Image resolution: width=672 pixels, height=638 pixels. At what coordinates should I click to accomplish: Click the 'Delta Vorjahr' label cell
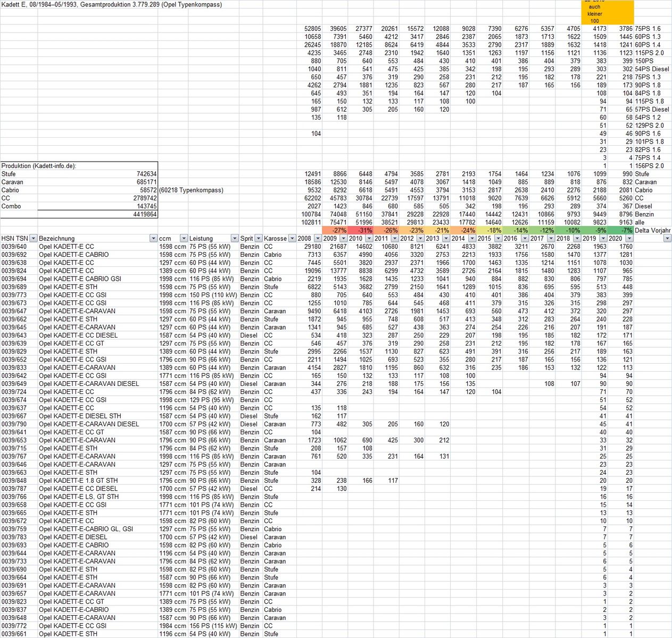[652, 231]
